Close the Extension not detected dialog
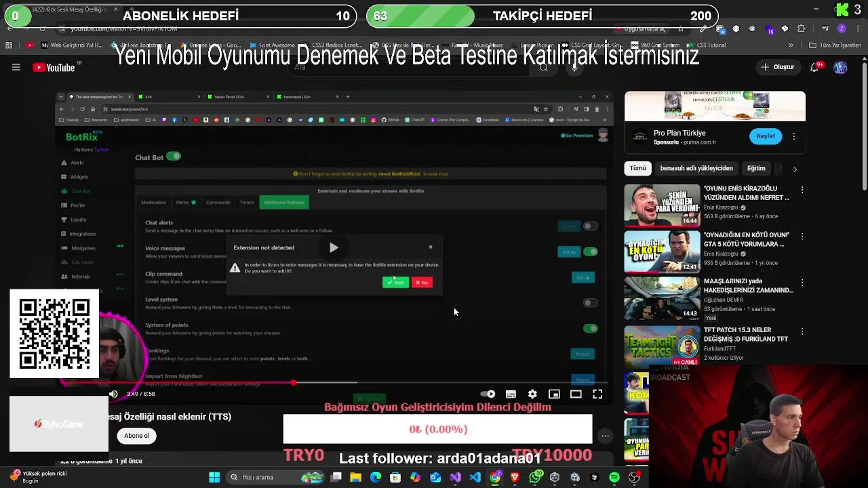This screenshot has width=868, height=488. point(431,247)
